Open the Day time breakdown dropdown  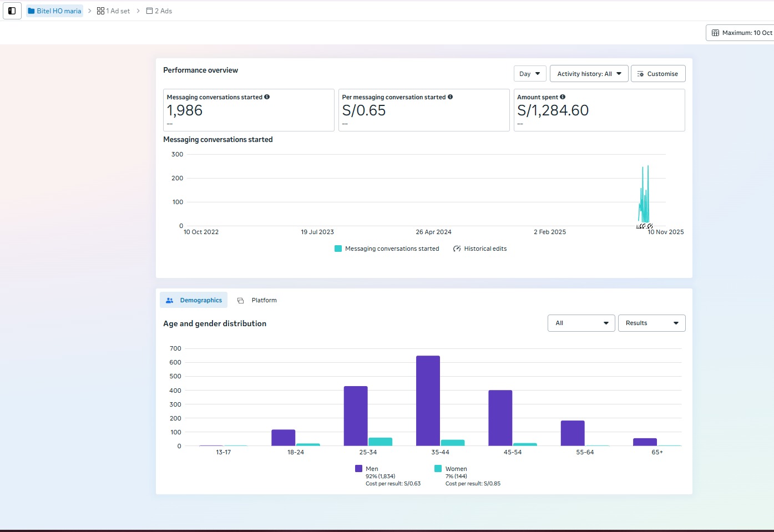coord(529,73)
